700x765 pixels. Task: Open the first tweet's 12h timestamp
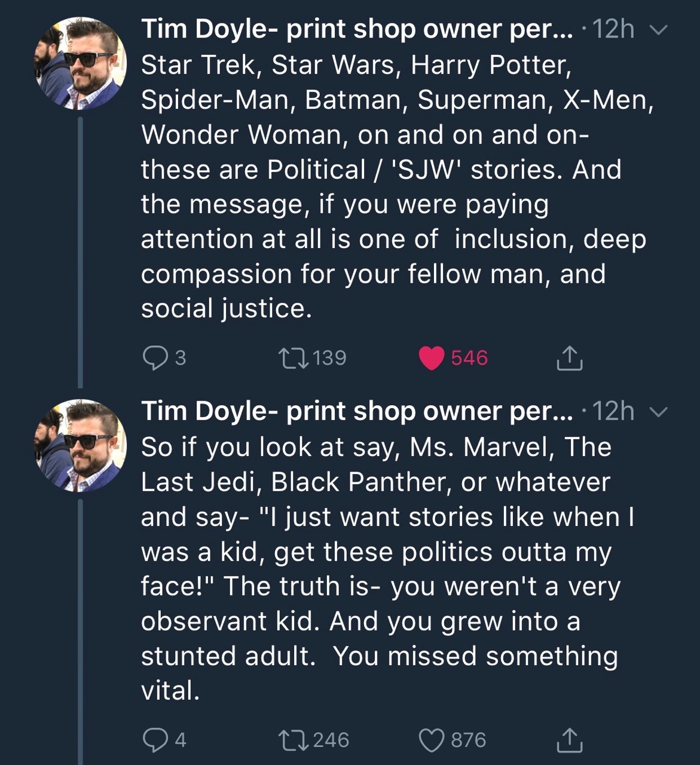[615, 29]
